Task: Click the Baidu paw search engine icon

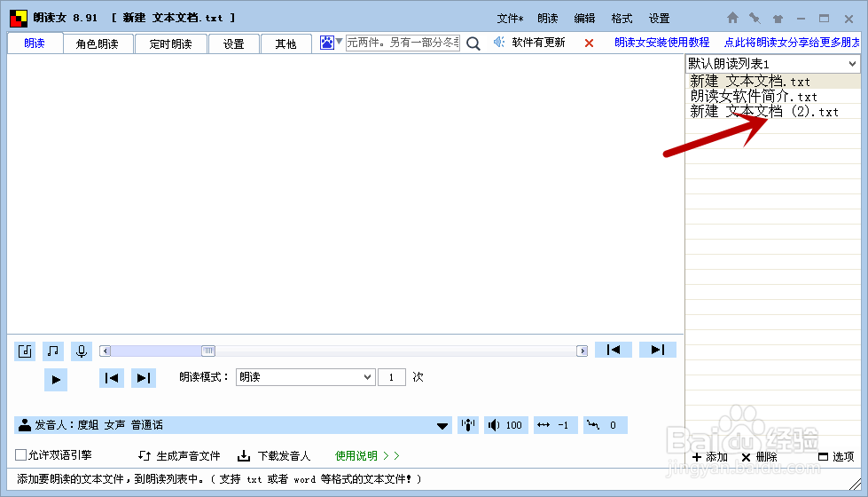Action: click(x=327, y=42)
